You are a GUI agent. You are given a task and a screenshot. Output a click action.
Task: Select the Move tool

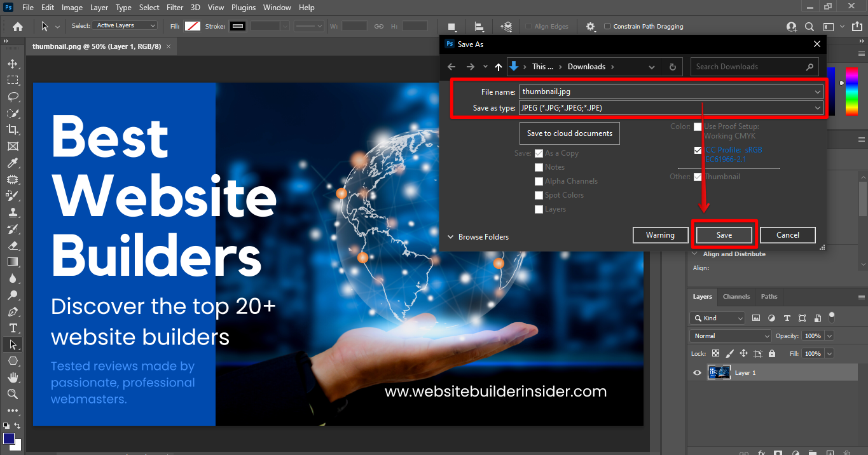click(13, 64)
